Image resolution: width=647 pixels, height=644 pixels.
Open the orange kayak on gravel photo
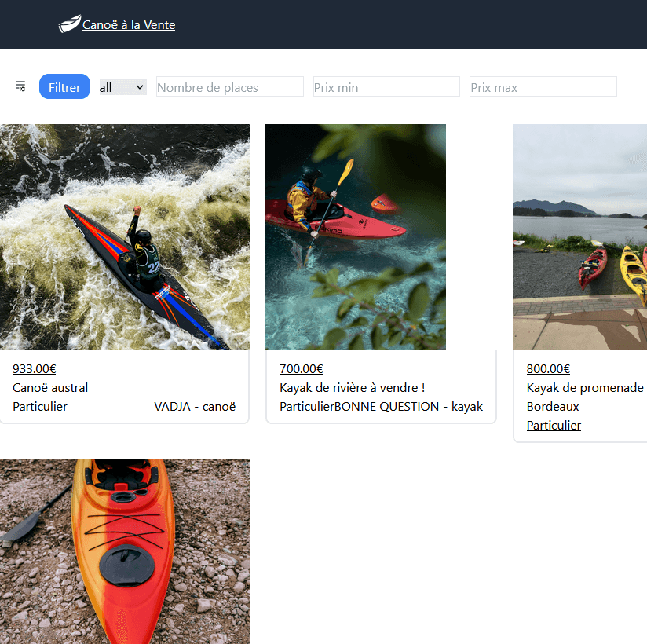(124, 551)
